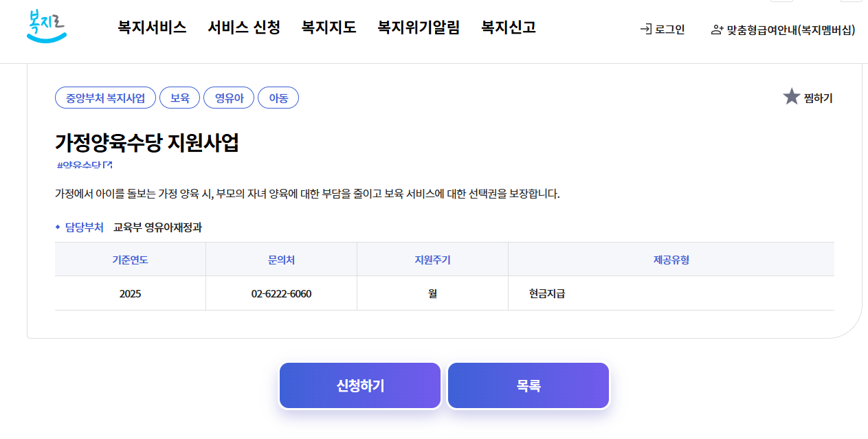Open the 복지지도 menu
Screen dimensions: 868x439
click(328, 27)
